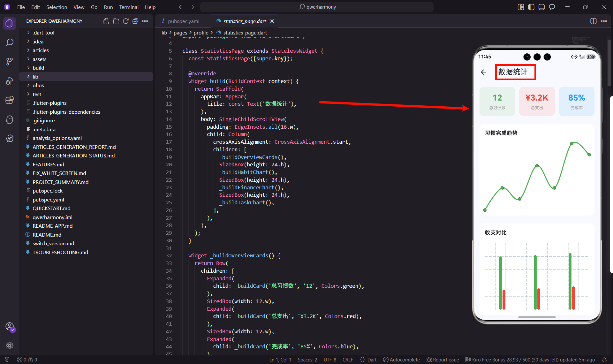Open Source Control view

pos(10,62)
